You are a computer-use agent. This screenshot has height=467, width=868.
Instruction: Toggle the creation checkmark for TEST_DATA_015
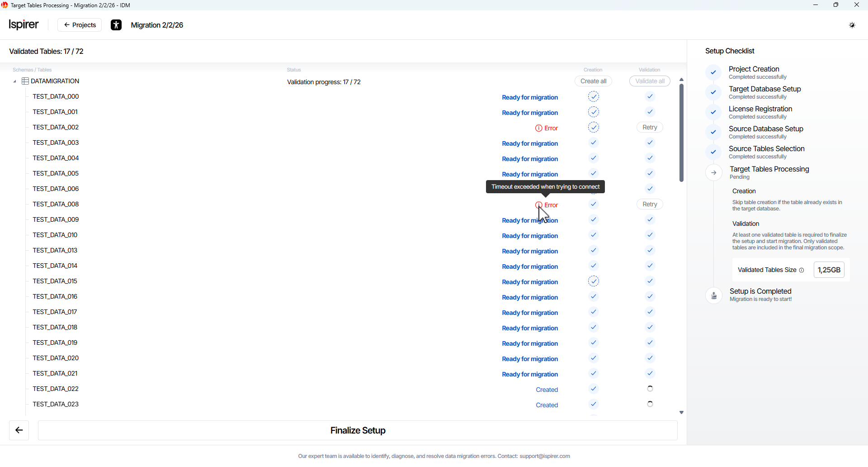(x=593, y=281)
